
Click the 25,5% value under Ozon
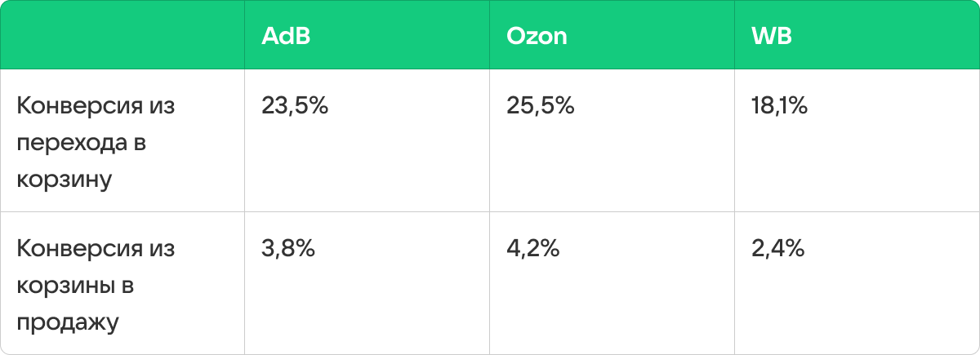tap(541, 105)
